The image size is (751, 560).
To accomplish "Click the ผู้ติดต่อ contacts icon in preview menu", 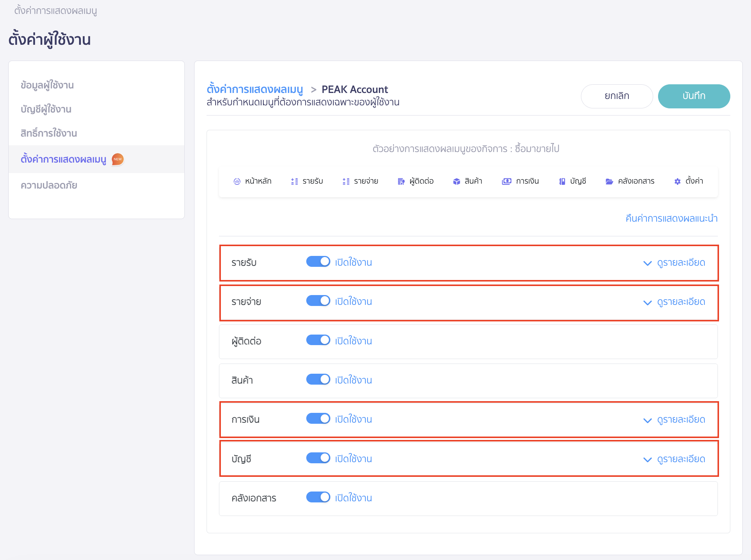I will pos(401,181).
